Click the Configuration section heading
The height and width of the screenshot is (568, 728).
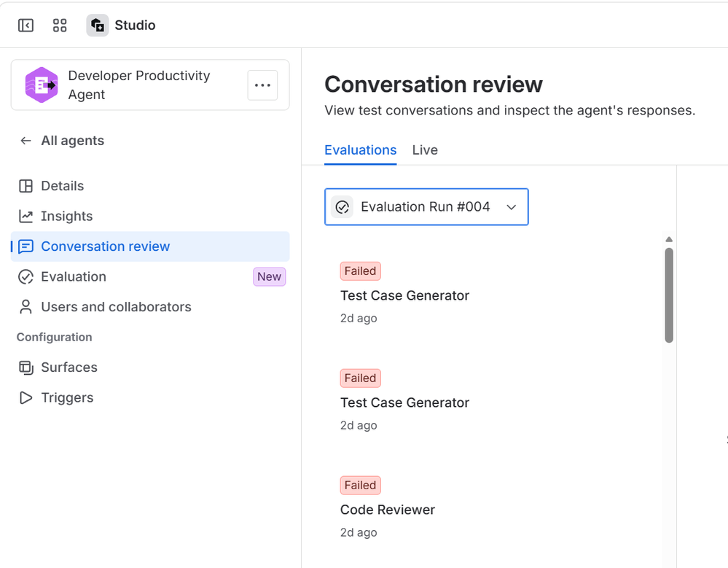pos(55,337)
